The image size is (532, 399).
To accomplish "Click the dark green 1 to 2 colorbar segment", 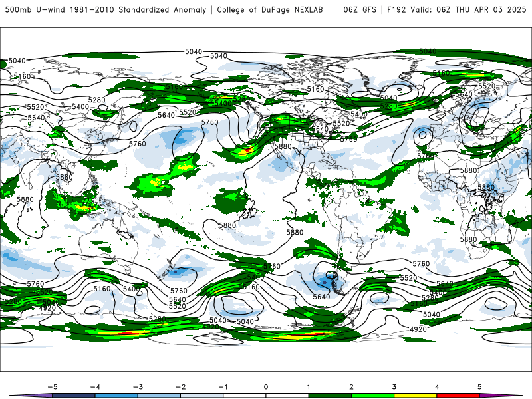I will 330,396.
